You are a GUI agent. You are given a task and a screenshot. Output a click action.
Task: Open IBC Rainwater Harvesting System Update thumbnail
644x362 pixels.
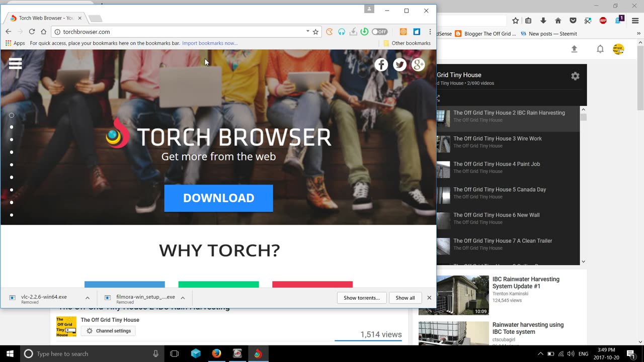coord(454,295)
